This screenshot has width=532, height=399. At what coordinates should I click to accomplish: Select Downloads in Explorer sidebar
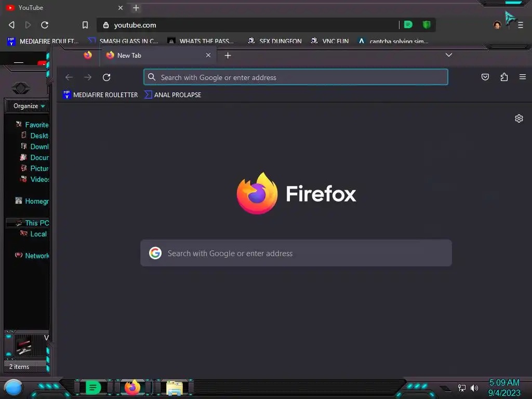(x=35, y=147)
